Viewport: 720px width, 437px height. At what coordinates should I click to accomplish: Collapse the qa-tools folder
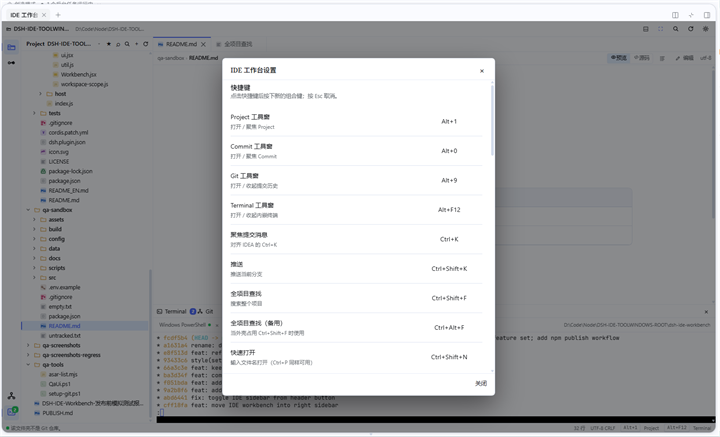click(x=28, y=364)
